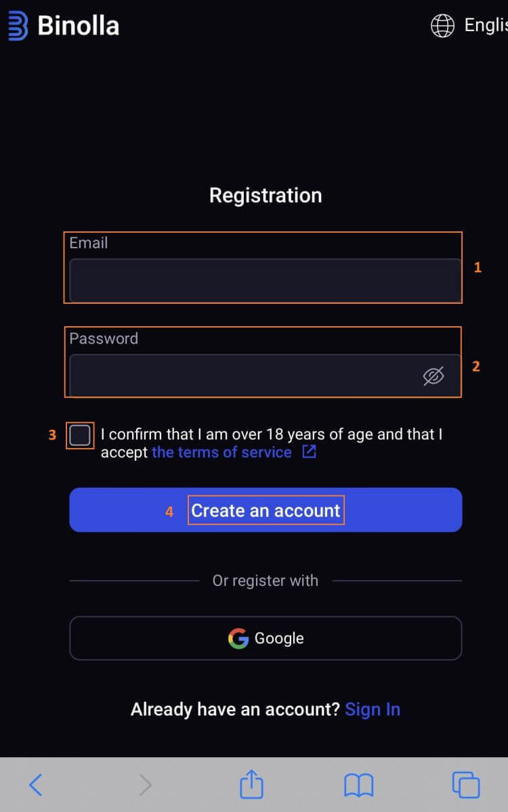Click the Email input field
This screenshot has height=812, width=508.
click(265, 279)
